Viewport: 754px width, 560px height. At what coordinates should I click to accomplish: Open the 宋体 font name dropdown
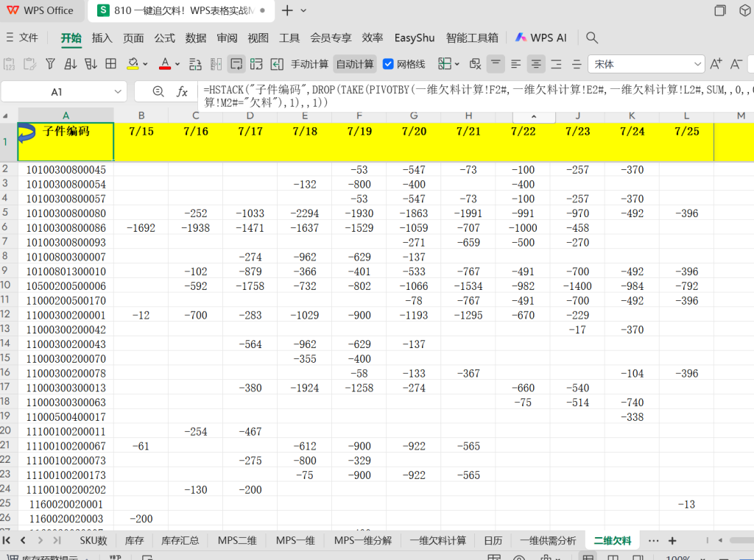[x=697, y=64]
